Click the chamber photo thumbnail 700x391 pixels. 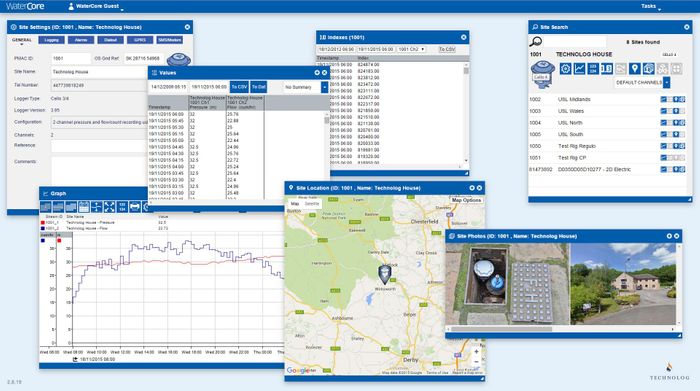point(507,284)
